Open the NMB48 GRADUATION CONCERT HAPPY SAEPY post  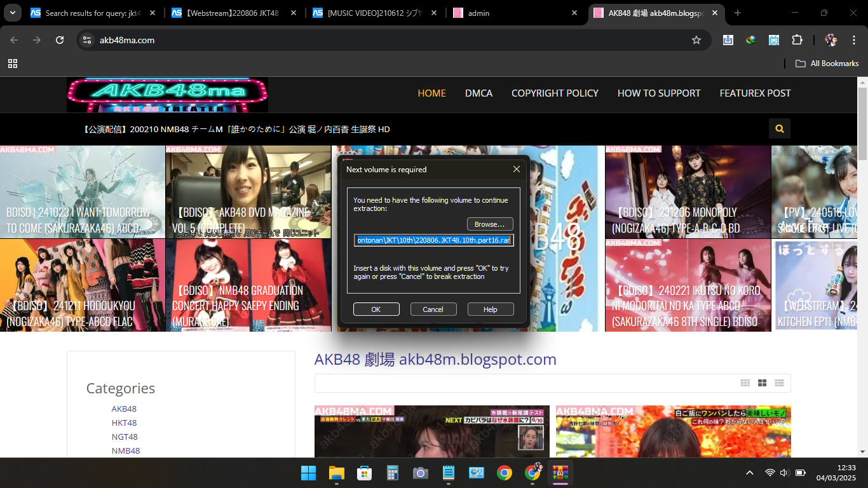pyautogui.click(x=248, y=285)
